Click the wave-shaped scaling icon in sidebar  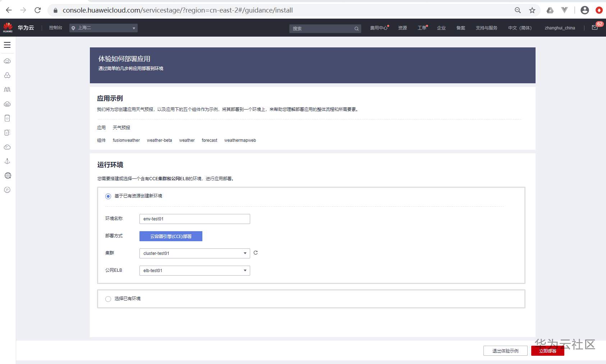pos(7,89)
